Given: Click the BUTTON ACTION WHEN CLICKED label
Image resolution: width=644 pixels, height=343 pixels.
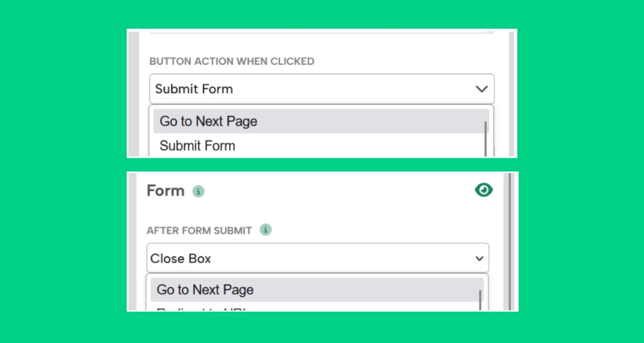Looking at the screenshot, I should point(232,61).
